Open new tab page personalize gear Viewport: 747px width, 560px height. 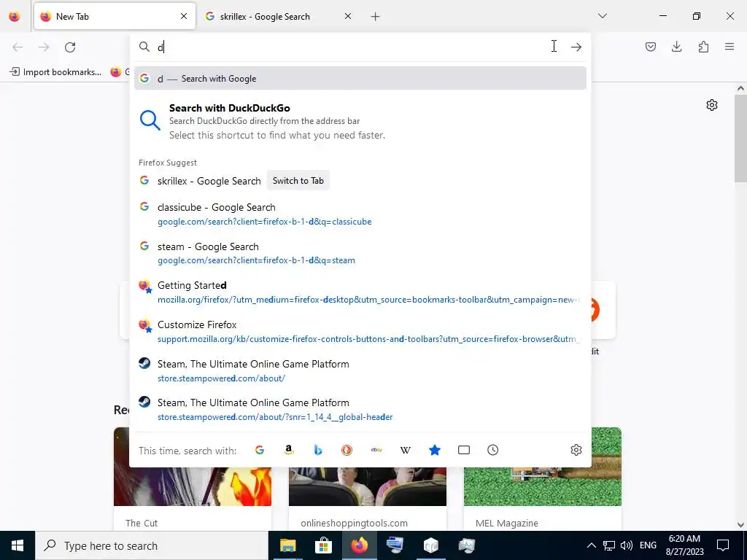(x=712, y=105)
